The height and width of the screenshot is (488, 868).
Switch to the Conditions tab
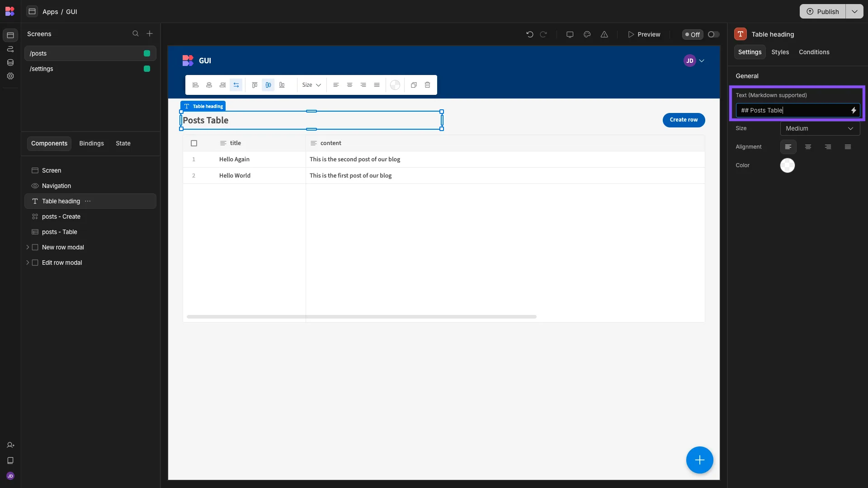tap(814, 52)
